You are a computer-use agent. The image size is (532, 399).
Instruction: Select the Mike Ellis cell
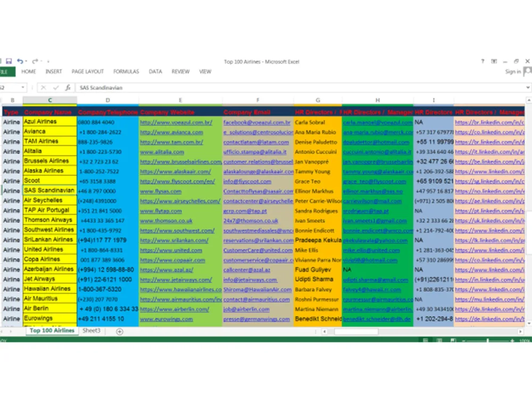click(318, 251)
